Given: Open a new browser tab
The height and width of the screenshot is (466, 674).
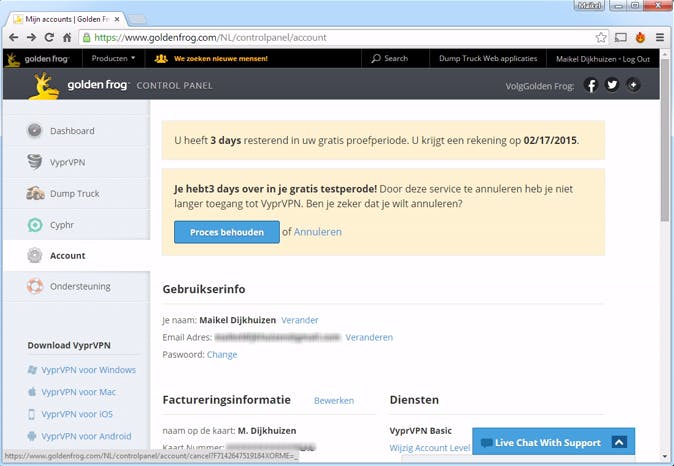Looking at the screenshot, I should tap(138, 19).
